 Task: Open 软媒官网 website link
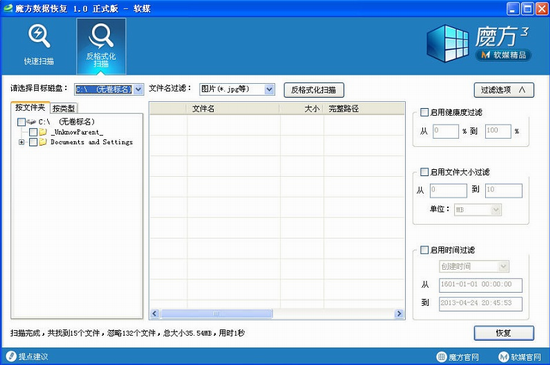tap(520, 357)
